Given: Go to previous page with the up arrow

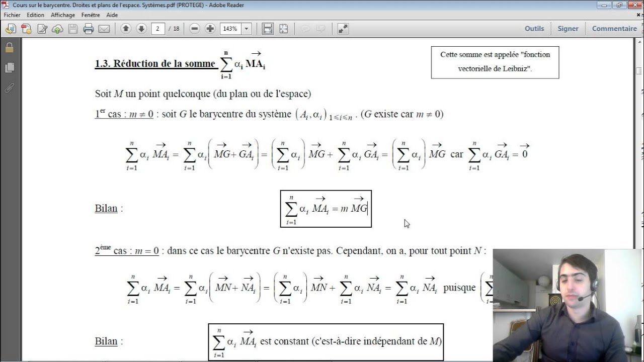Looking at the screenshot, I should [x=126, y=29].
